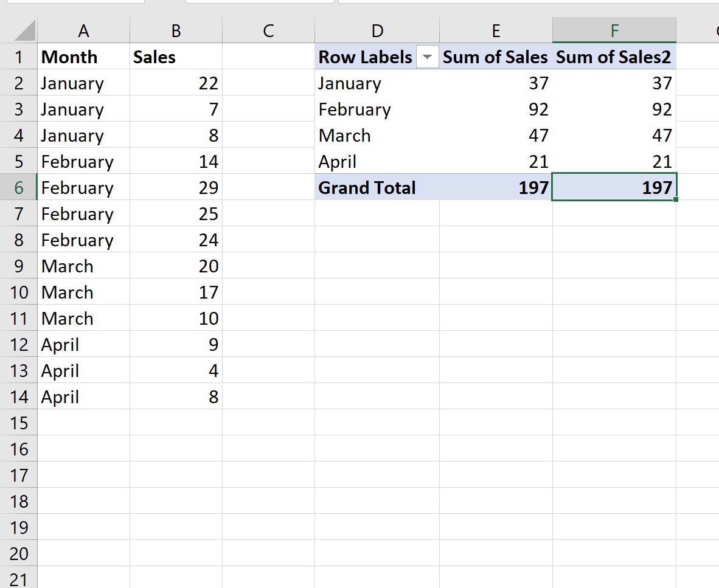719x588 pixels.
Task: Select the cell showing sales value 29
Action: pos(175,188)
